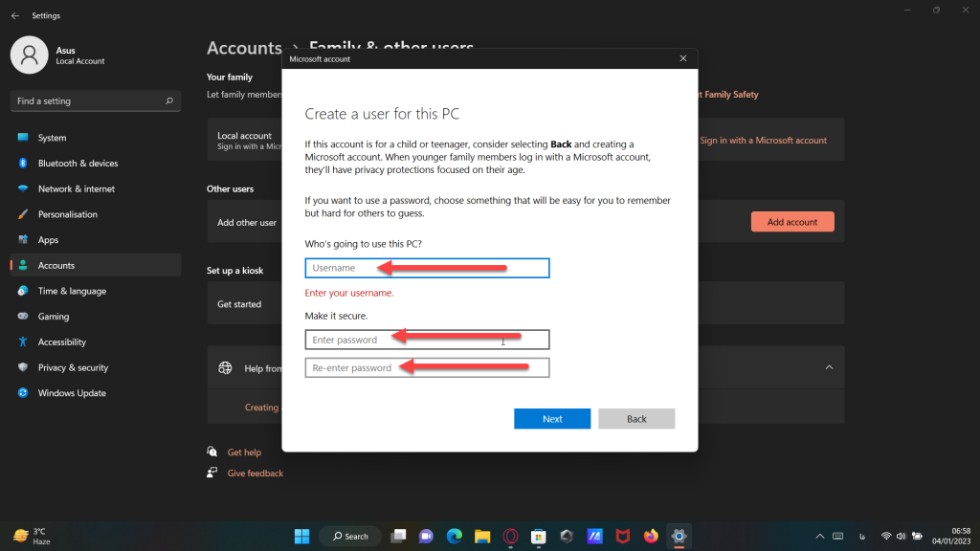
Task: Open the Windows Start menu
Action: coord(301,536)
